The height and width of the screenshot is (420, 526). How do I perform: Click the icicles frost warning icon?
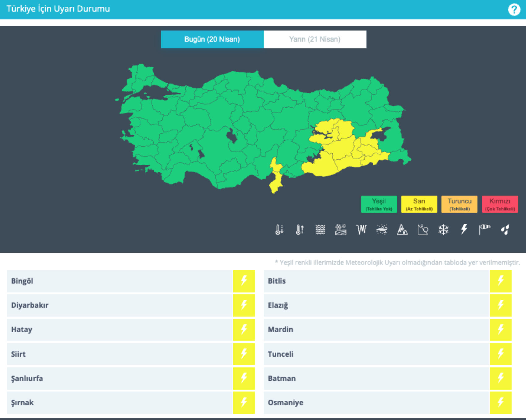[361, 229]
